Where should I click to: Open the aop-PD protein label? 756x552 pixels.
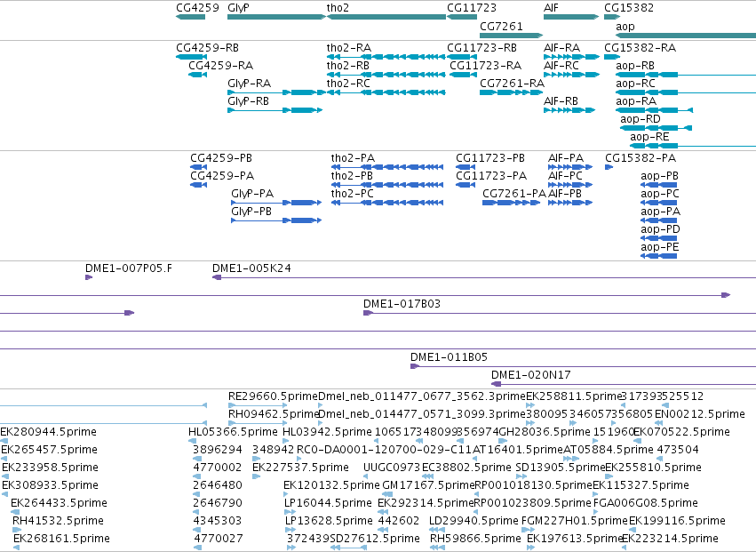tap(661, 229)
